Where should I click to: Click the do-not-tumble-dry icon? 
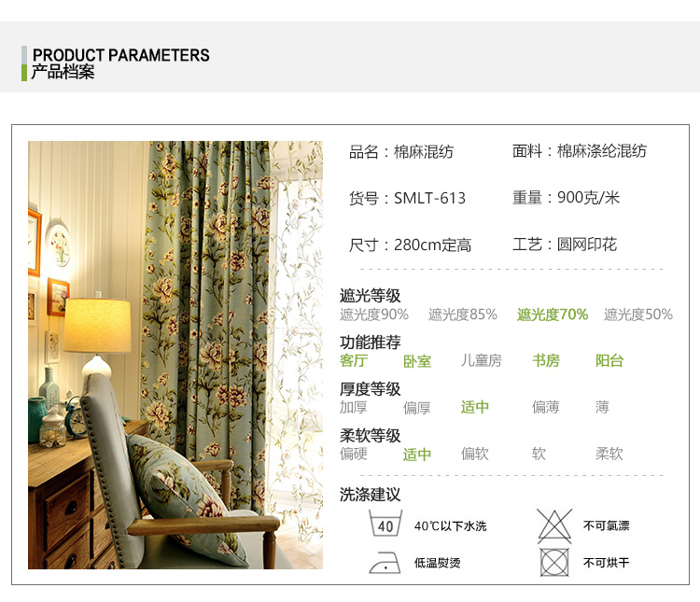click(554, 562)
